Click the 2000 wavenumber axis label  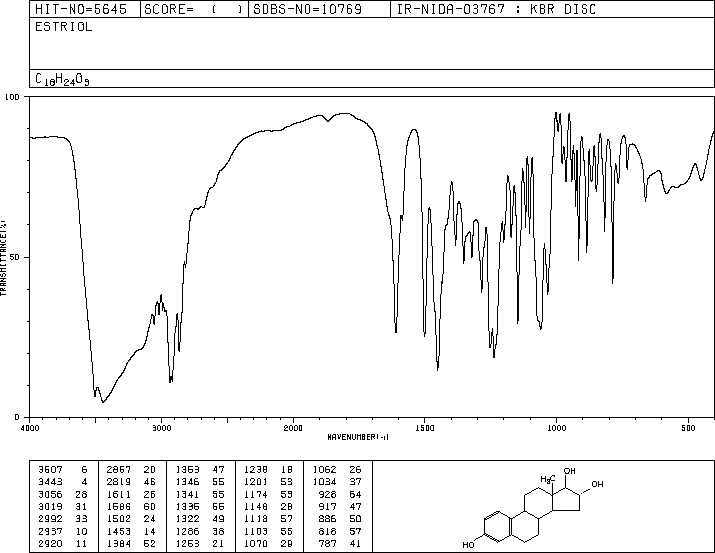(x=293, y=428)
